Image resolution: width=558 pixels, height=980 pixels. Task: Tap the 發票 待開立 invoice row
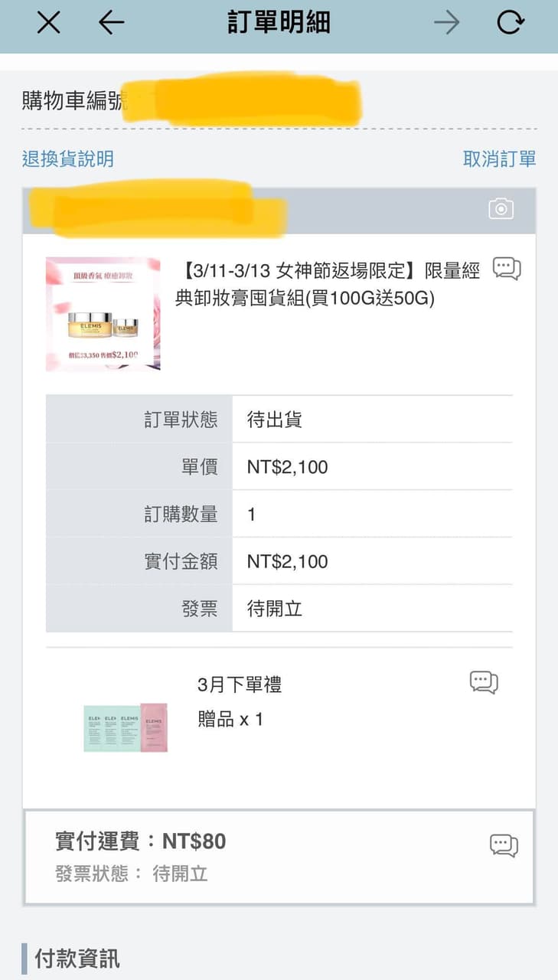click(x=279, y=609)
